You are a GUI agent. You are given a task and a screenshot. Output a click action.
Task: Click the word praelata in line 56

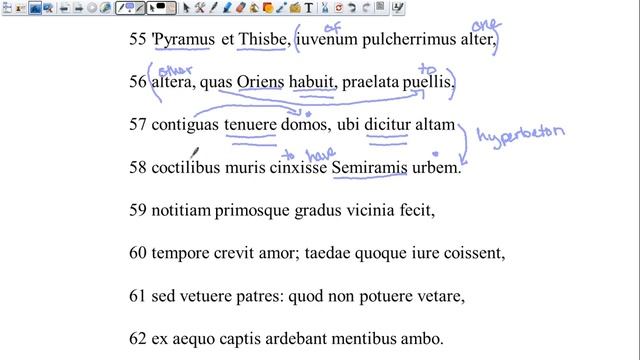370,82
